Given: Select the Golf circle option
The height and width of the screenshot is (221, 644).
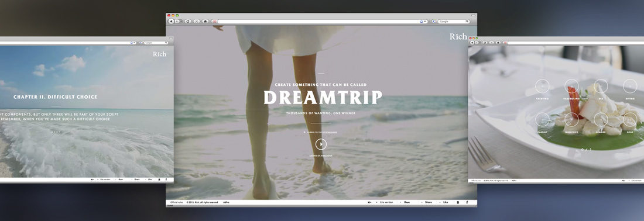Looking at the screenshot, I should (630, 119).
